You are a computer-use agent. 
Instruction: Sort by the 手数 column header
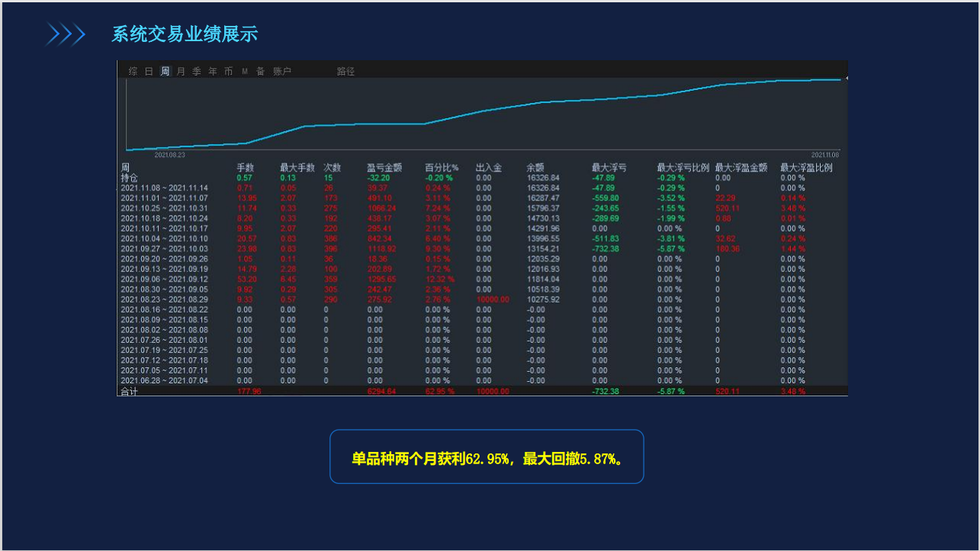click(246, 168)
